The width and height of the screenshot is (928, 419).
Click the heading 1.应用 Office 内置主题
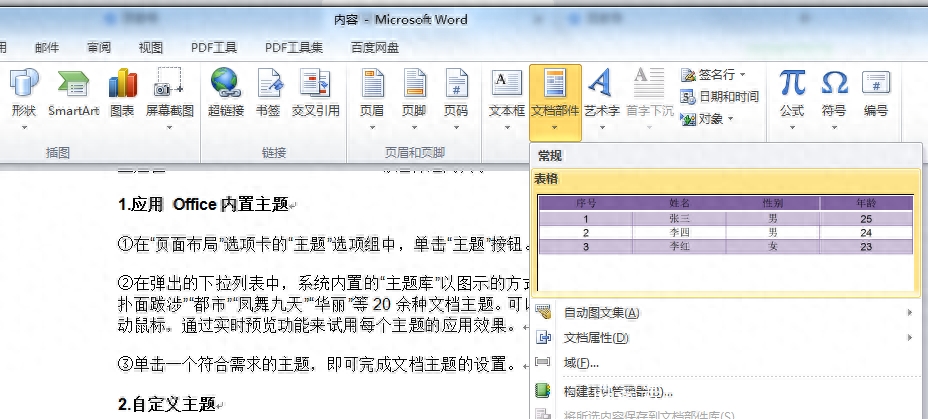tap(203, 205)
